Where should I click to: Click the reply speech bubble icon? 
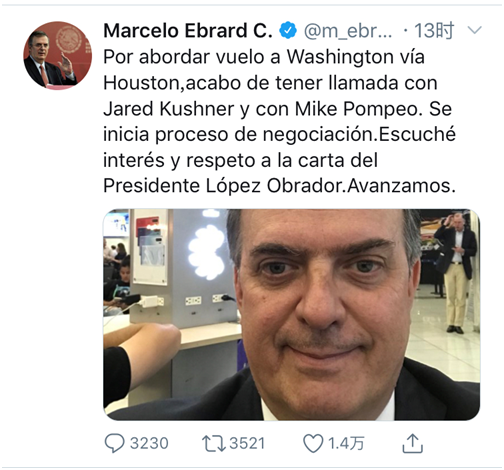pos(114,443)
